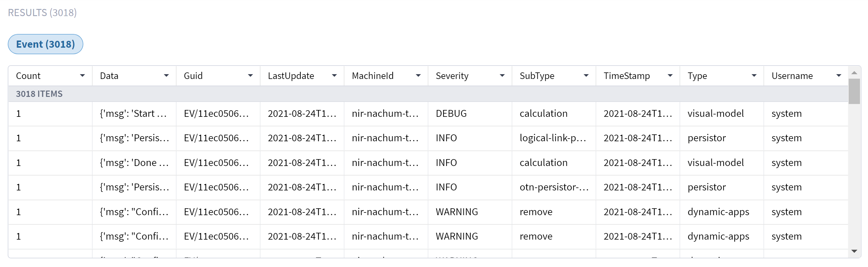Click the vertical scrollbar thumb
This screenshot has width=868, height=267.
[x=854, y=91]
